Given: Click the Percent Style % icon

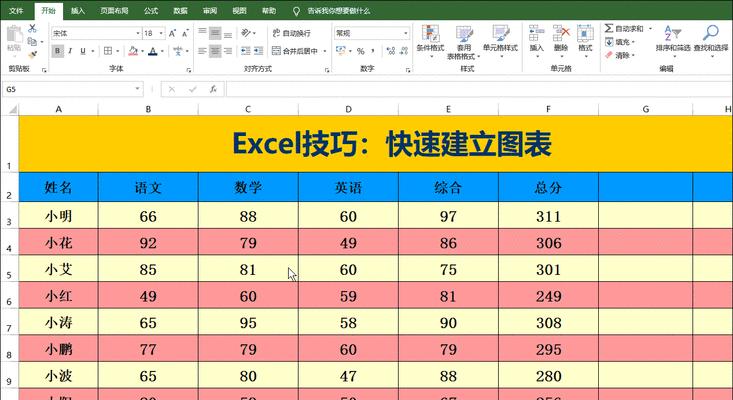Looking at the screenshot, I should [x=360, y=51].
